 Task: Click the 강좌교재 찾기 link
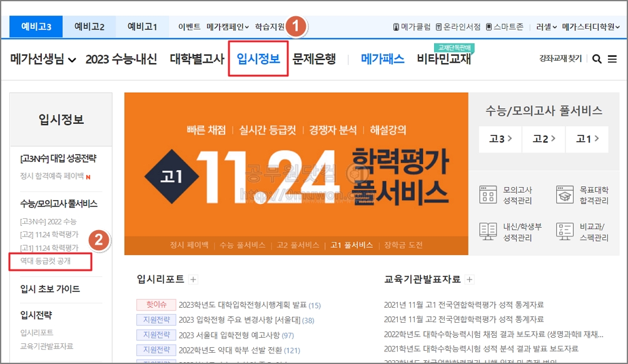[x=560, y=59]
